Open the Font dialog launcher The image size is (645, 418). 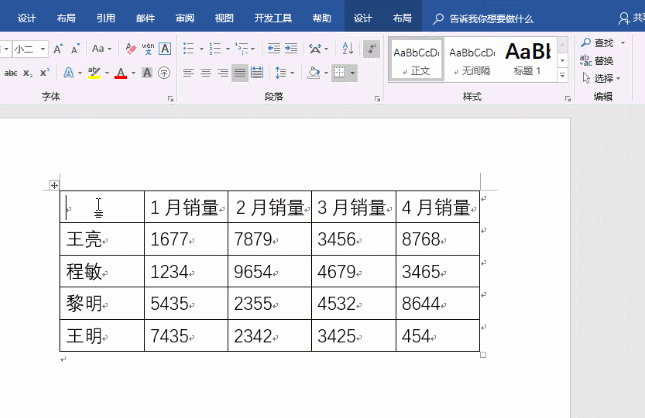[170, 99]
